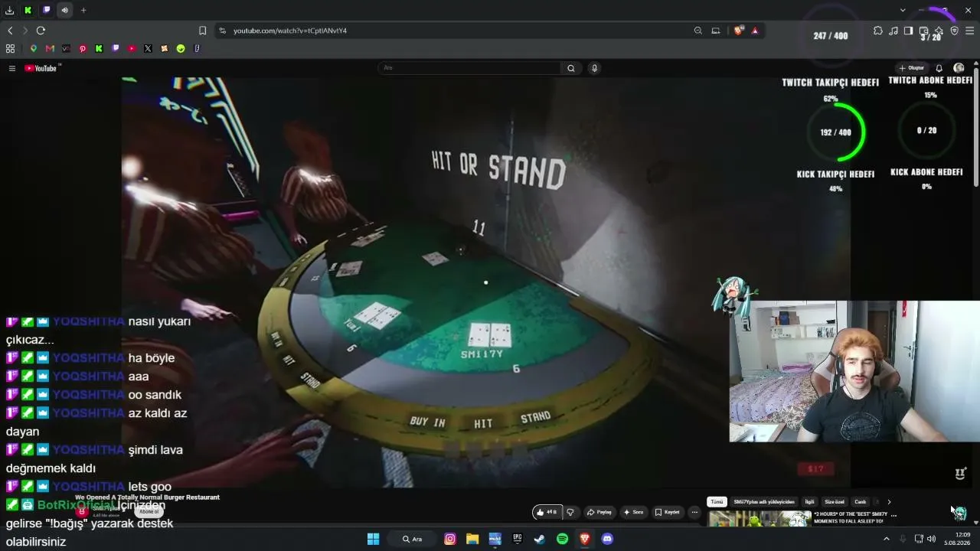
Task: Open the YouTube account avatar menu
Action: coord(959,68)
